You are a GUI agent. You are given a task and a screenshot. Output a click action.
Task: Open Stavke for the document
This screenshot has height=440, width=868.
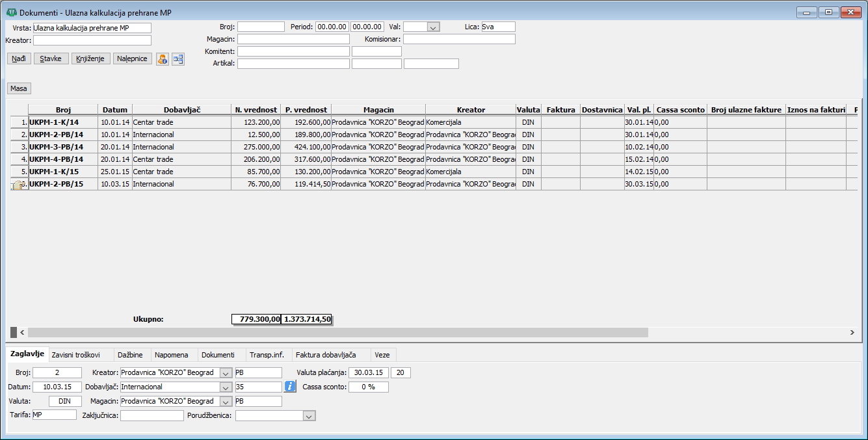(x=51, y=58)
